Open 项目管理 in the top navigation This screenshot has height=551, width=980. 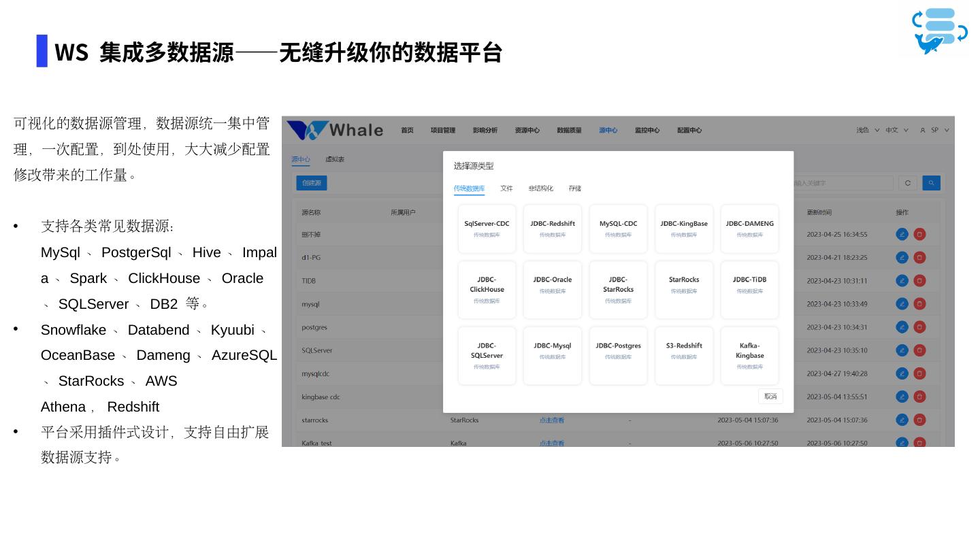pyautogui.click(x=443, y=130)
